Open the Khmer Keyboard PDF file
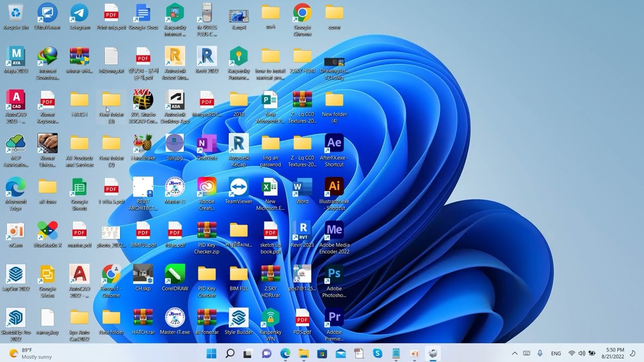The height and width of the screenshot is (362, 644). tap(47, 107)
